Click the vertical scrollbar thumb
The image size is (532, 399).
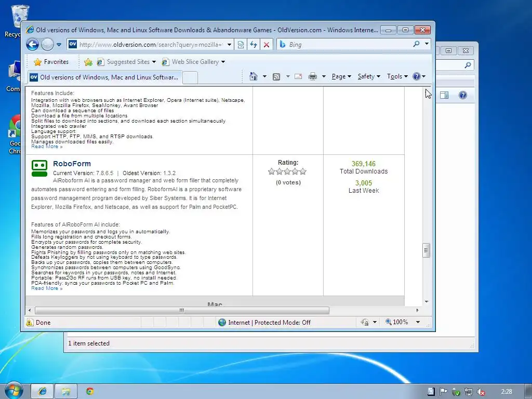(426, 250)
